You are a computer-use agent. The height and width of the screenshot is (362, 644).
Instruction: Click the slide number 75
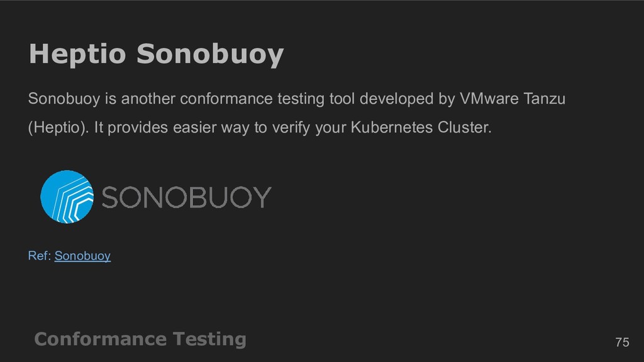click(x=622, y=342)
